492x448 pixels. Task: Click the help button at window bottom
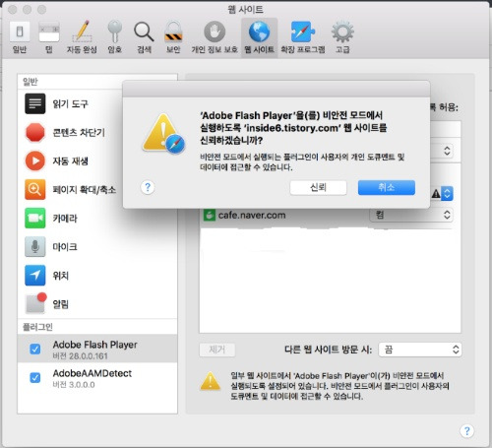[466, 430]
